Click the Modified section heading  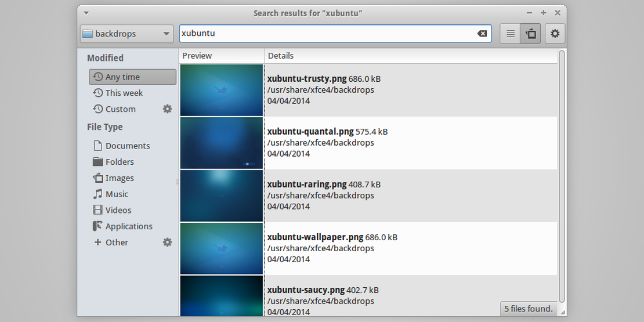pyautogui.click(x=105, y=59)
